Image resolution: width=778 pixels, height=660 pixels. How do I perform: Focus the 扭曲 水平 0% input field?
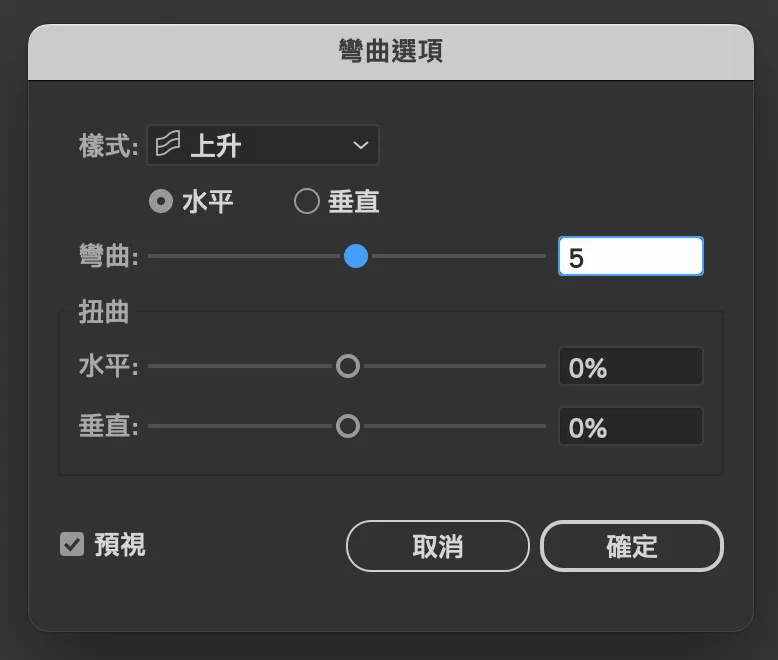[631, 366]
